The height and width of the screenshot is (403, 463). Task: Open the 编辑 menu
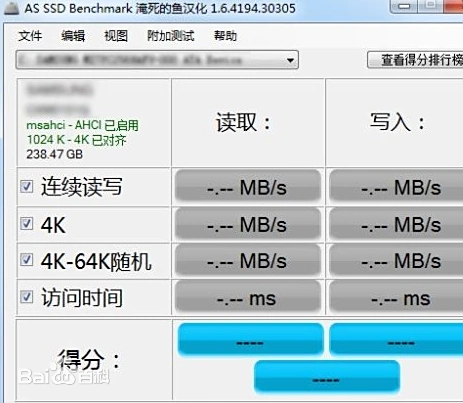tap(73, 35)
